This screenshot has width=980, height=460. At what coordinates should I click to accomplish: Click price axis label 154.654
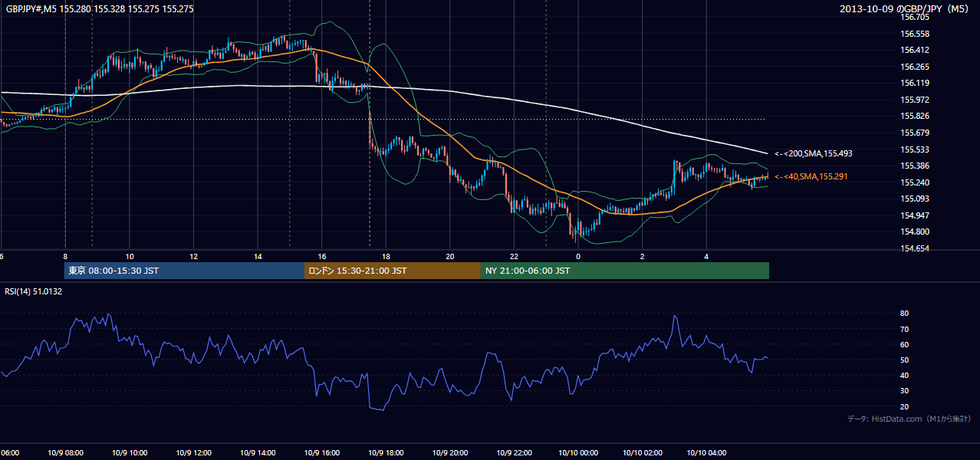pyautogui.click(x=915, y=248)
